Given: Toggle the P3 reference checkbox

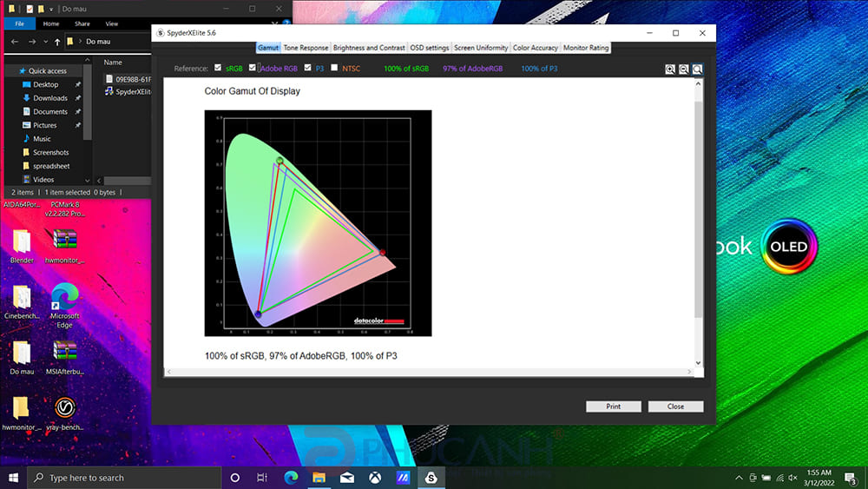Looking at the screenshot, I should 308,68.
